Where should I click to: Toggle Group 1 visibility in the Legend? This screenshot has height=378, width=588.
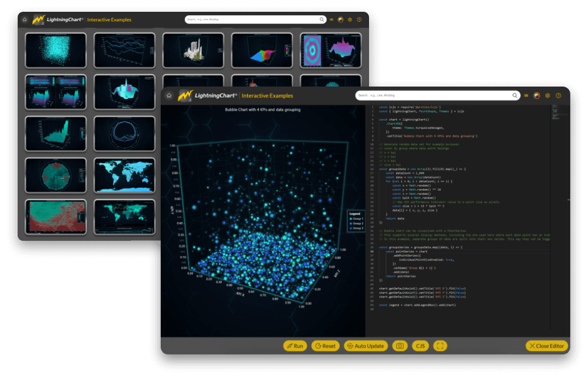[358, 218]
